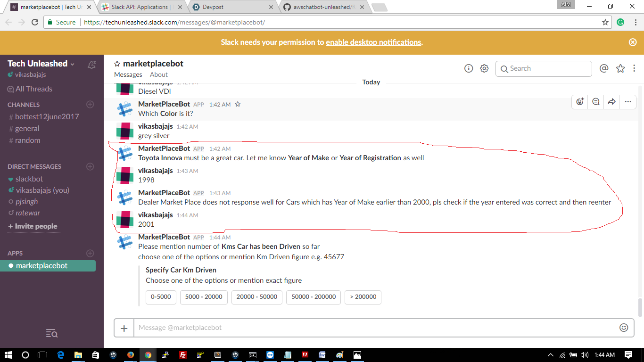Screen dimensions: 644x362
Task: Choose > 200000 km option
Action: click(x=363, y=297)
